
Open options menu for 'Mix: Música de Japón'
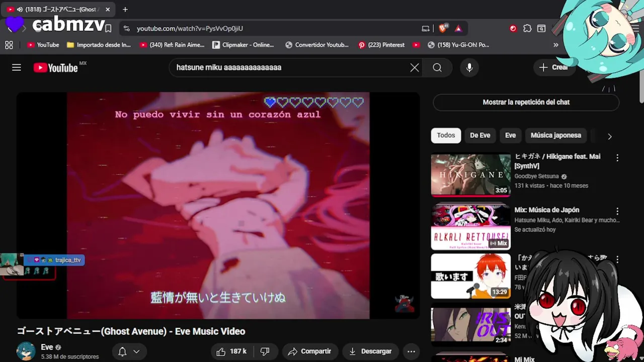(617, 211)
